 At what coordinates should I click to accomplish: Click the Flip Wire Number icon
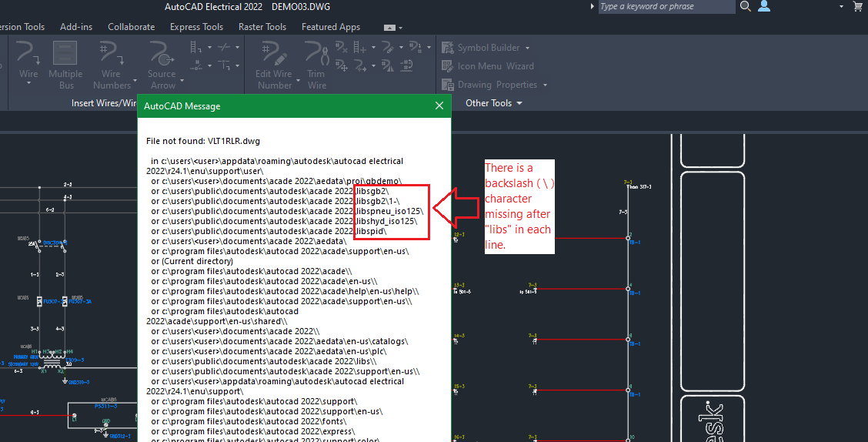point(388,66)
